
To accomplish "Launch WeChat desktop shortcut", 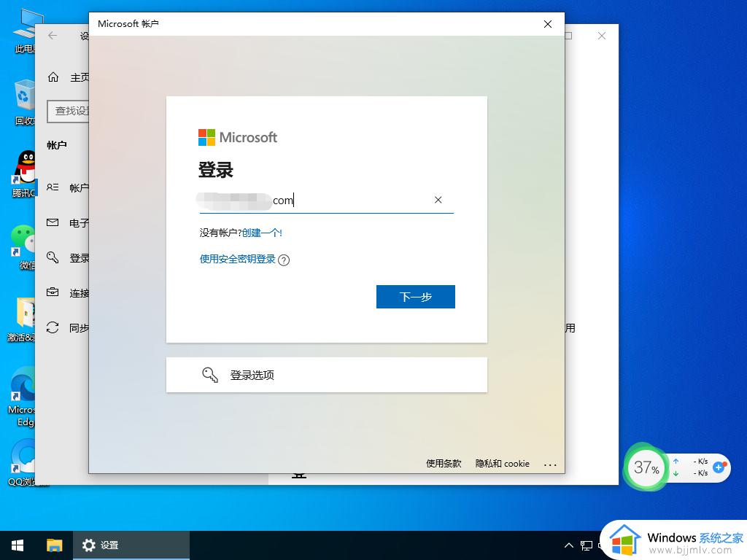I will tap(24, 246).
